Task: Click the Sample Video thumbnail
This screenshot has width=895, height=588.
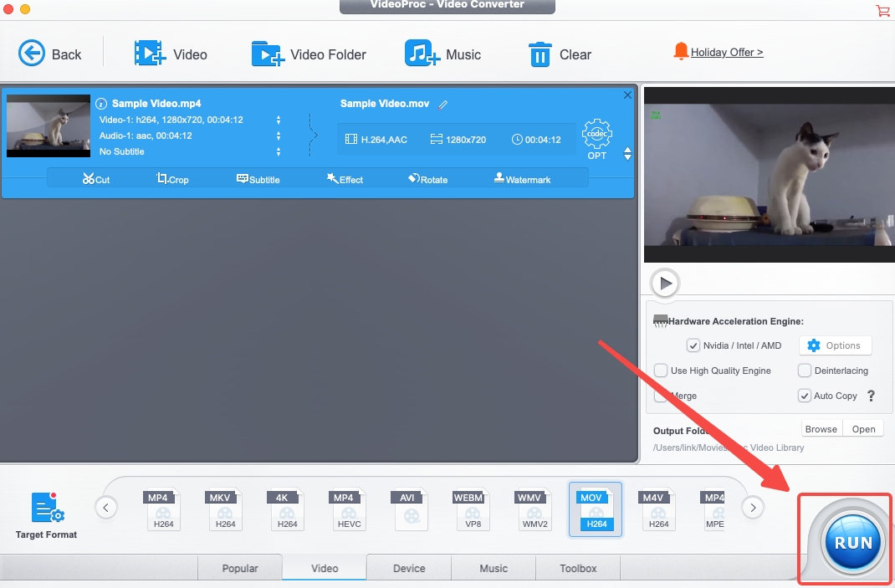Action: coord(49,125)
